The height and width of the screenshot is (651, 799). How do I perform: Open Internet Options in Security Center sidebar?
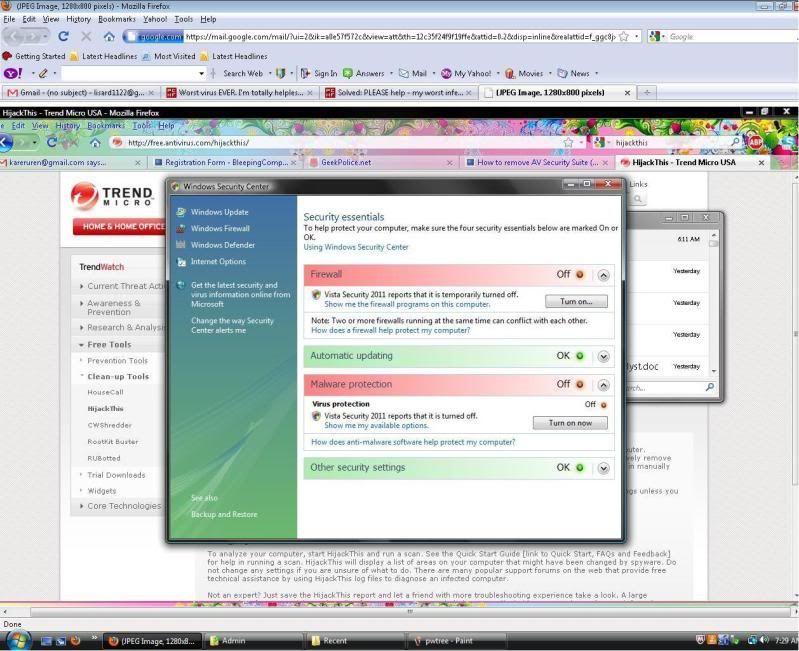point(218,261)
